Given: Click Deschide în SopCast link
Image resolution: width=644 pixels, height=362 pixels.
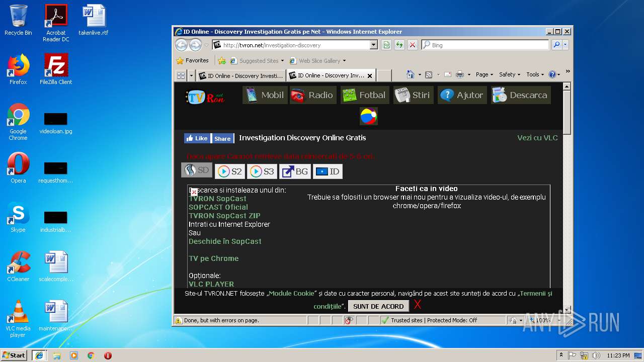Looking at the screenshot, I should [x=225, y=241].
